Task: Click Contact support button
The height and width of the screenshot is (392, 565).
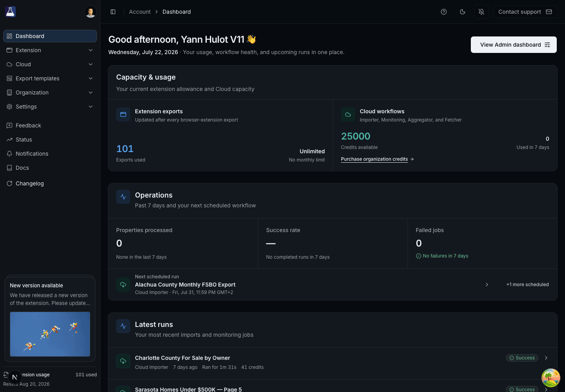Action: point(525,12)
